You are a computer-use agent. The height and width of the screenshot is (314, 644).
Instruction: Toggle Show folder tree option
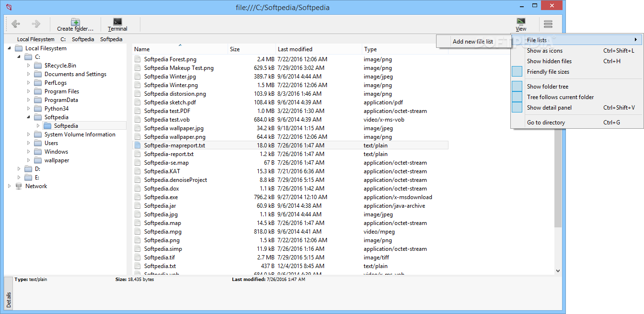tap(577, 87)
